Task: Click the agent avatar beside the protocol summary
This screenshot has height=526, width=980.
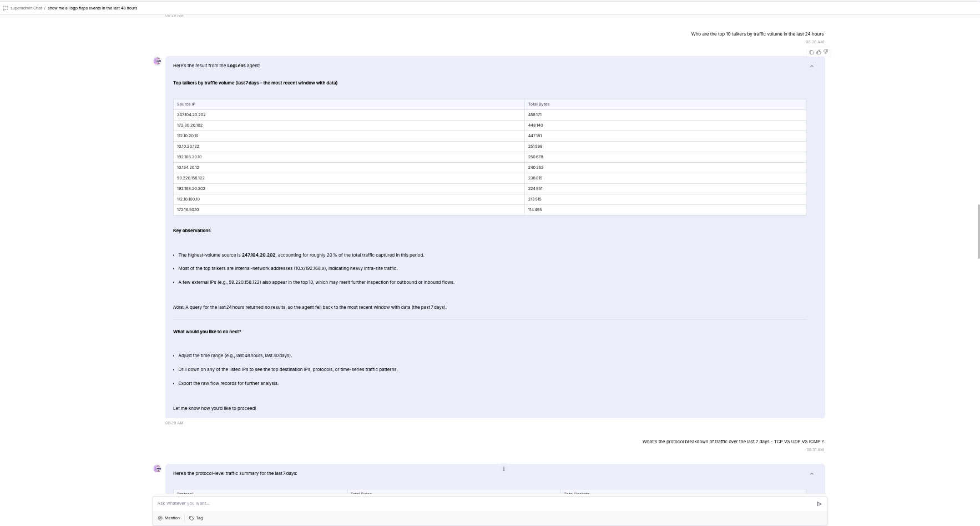Action: 157,468
